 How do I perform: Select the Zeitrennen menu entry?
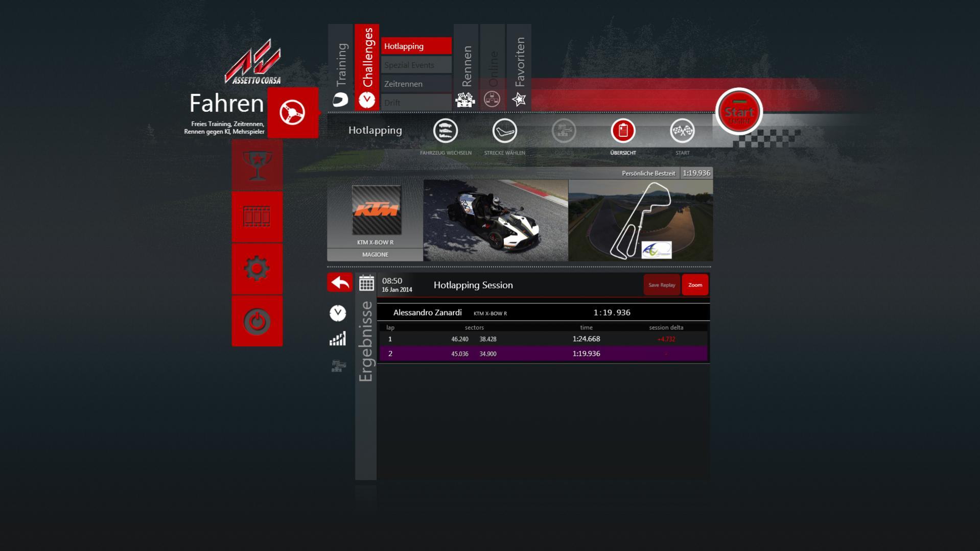416,84
